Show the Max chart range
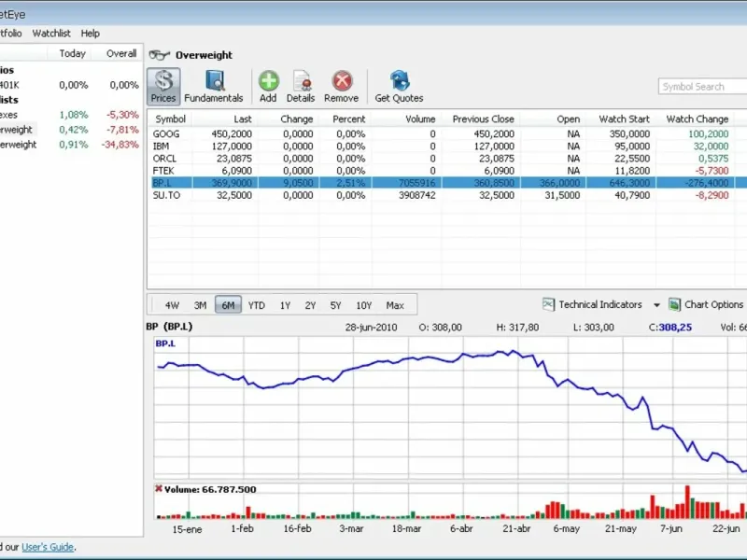 [395, 305]
